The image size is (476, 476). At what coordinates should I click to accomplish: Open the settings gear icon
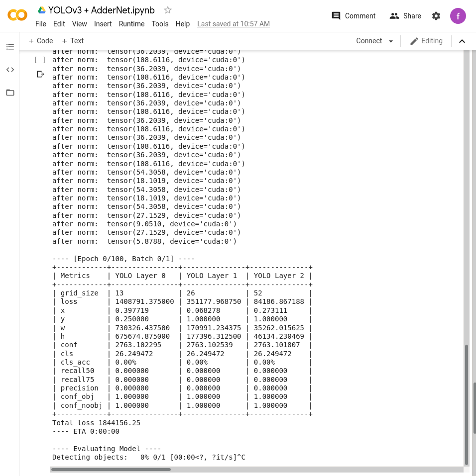[x=436, y=16]
